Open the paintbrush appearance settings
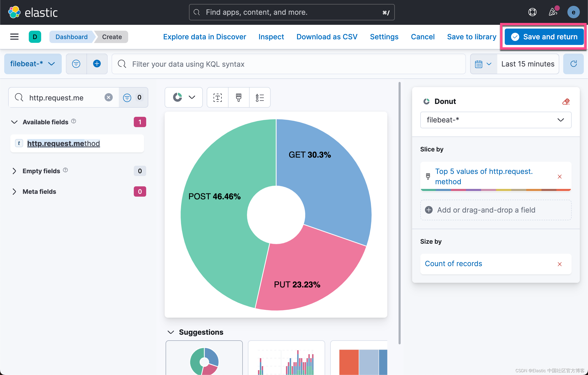Viewport: 588px width, 375px height. click(238, 97)
